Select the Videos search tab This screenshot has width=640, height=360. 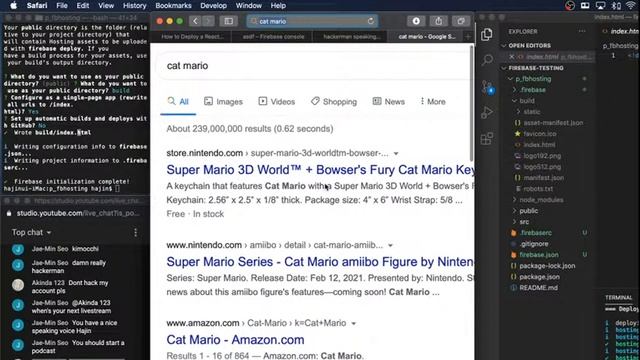coord(276,102)
